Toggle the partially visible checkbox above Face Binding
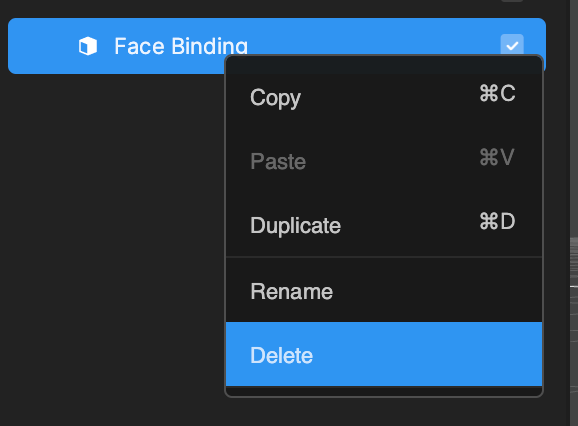578x426 pixels. click(x=512, y=1)
